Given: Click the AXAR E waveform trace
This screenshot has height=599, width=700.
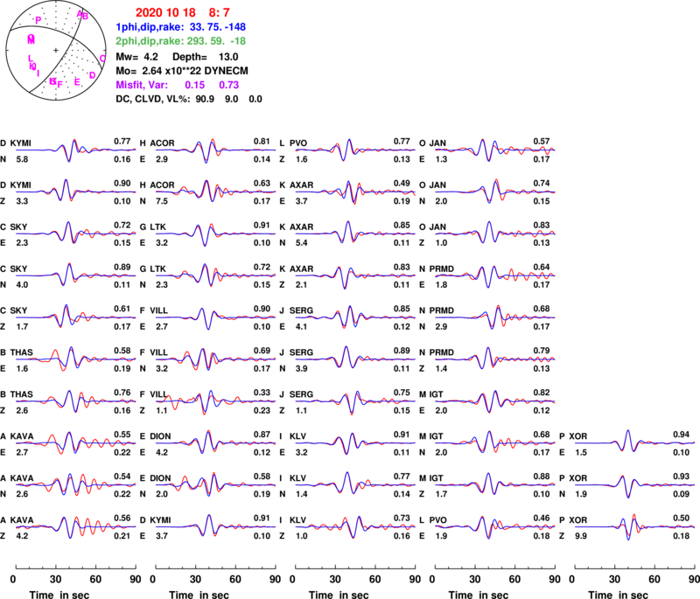Looking at the screenshot, I should pyautogui.click(x=355, y=192).
